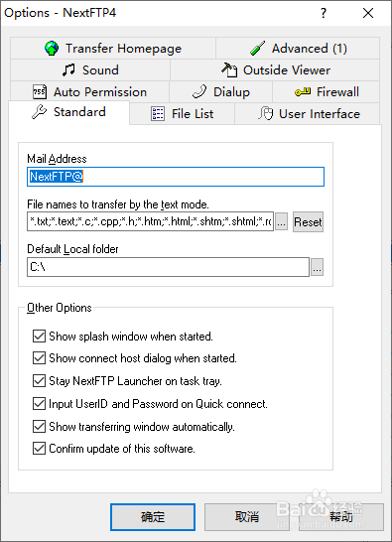Click the Reset button

(x=308, y=222)
